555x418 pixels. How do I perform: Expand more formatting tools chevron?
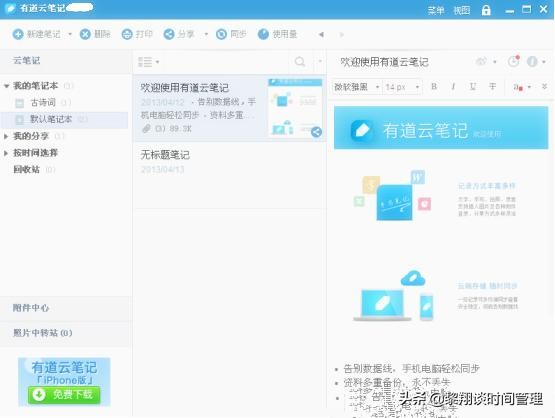point(544,86)
